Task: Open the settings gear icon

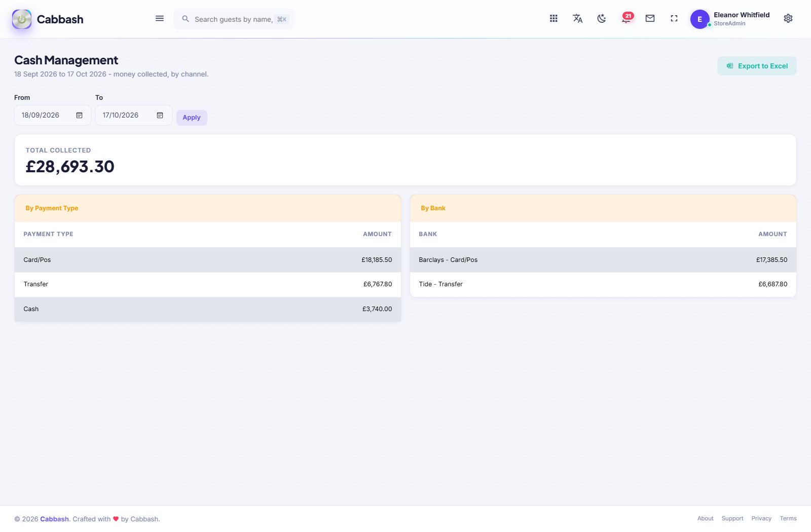Action: click(788, 18)
